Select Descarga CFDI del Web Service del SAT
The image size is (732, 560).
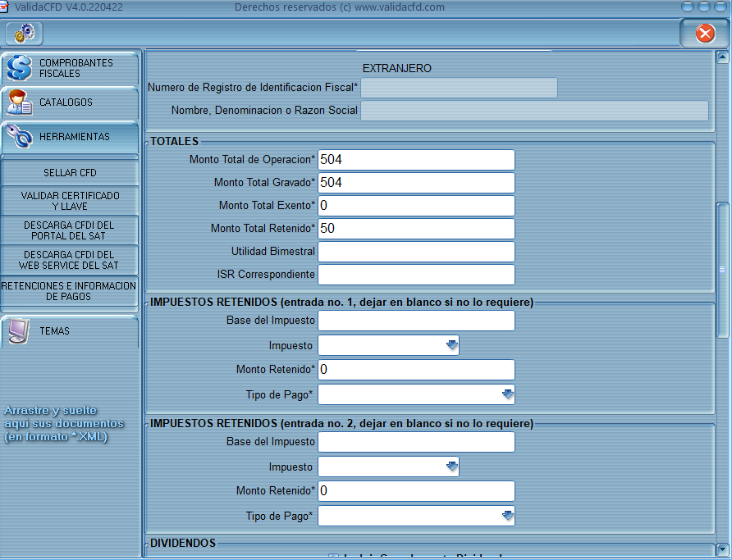(x=70, y=260)
